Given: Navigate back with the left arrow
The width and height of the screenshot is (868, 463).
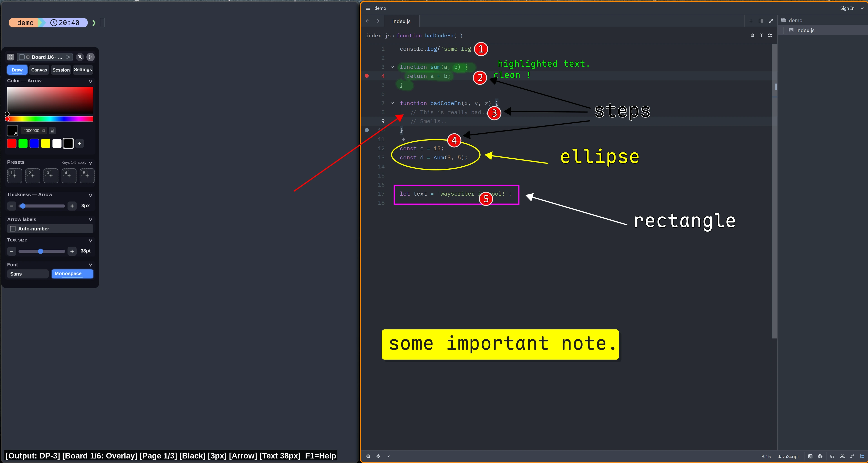Looking at the screenshot, I should (x=368, y=21).
